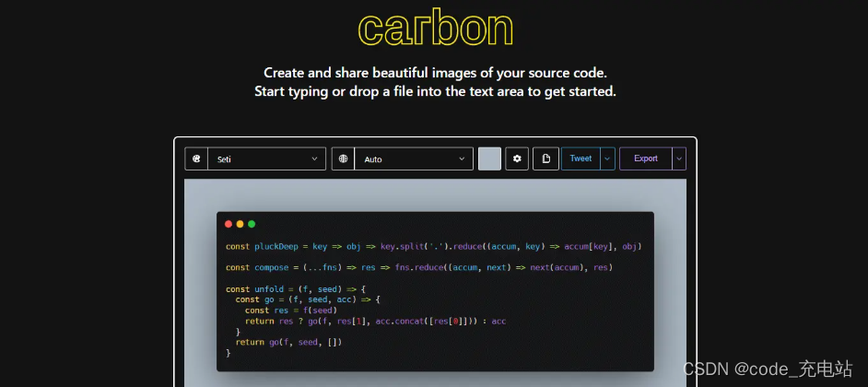Click the 'Start typing or drop a file' text
This screenshot has height=387, width=868.
[x=435, y=91]
